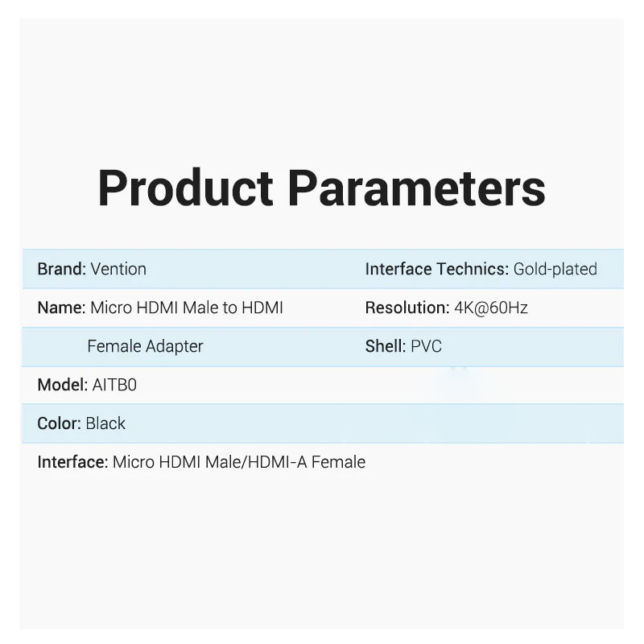Click the "Name:" label
644x644 pixels.
click(x=61, y=308)
